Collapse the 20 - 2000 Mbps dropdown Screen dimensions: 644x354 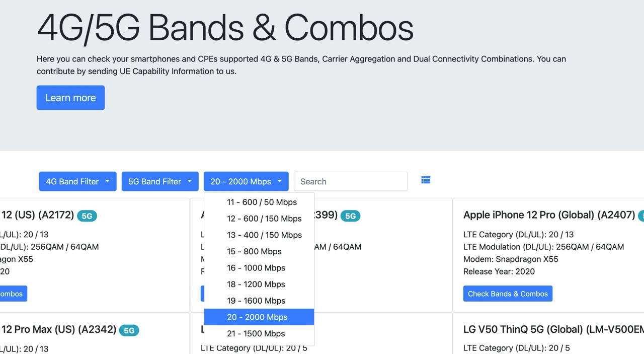click(246, 181)
